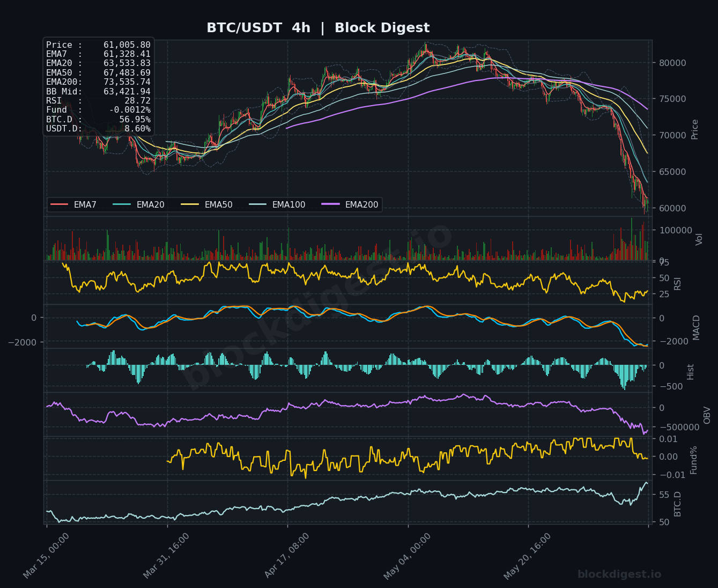This screenshot has width=718, height=588.
Task: Click the blockdigest.io footer text
Action: [619, 574]
